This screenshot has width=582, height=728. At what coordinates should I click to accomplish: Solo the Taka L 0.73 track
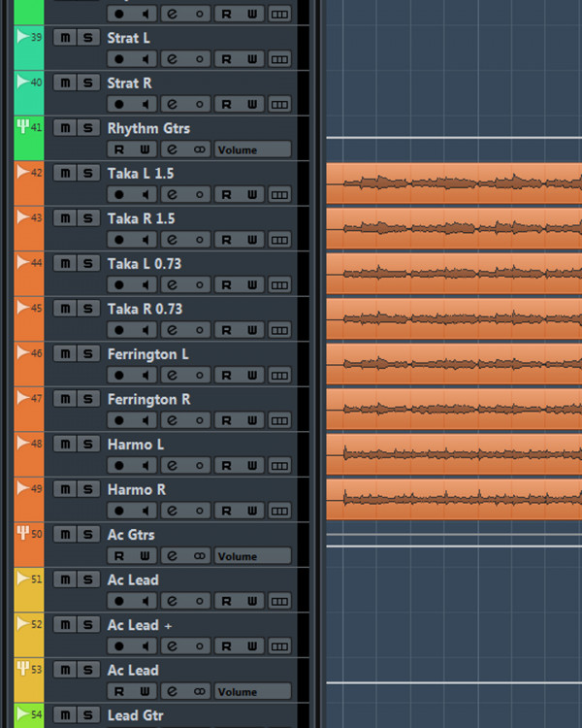point(88,263)
